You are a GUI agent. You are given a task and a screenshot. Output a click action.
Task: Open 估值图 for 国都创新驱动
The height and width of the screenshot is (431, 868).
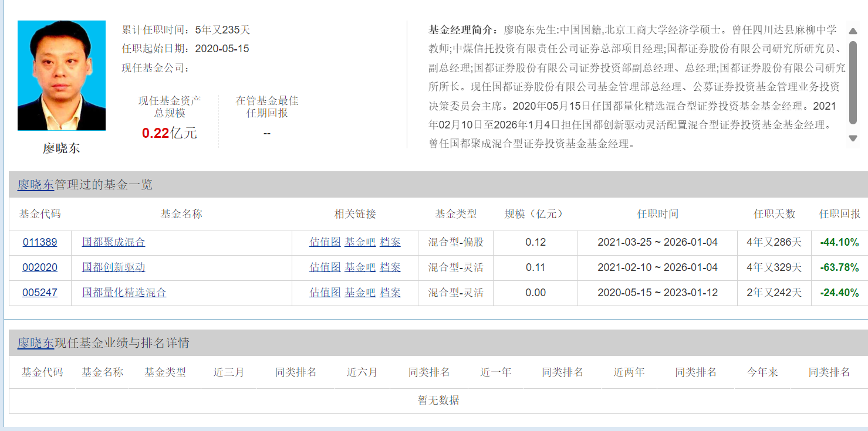click(x=325, y=267)
